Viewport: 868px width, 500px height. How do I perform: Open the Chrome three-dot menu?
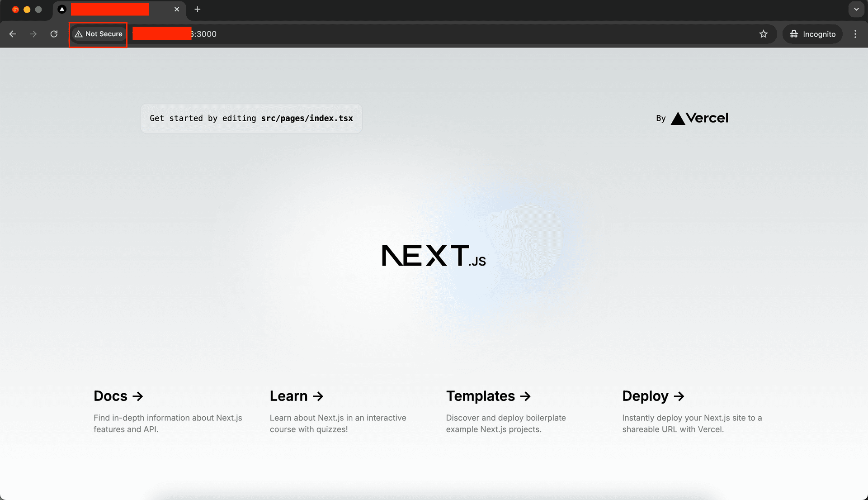point(855,34)
